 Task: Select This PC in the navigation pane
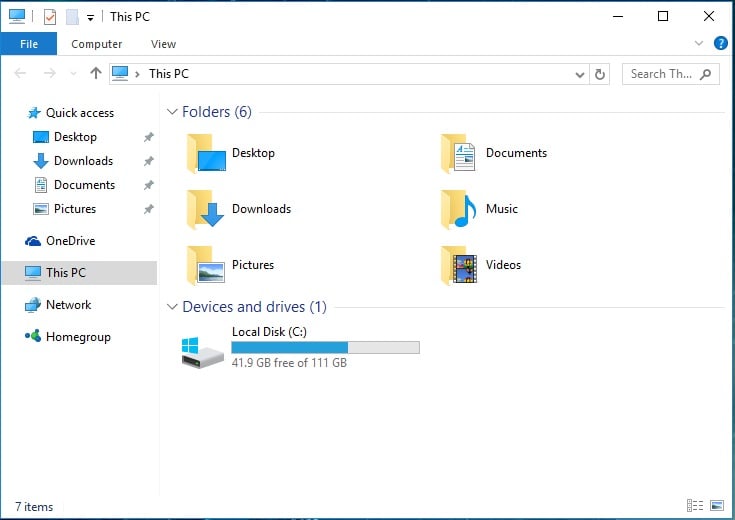coord(79,273)
